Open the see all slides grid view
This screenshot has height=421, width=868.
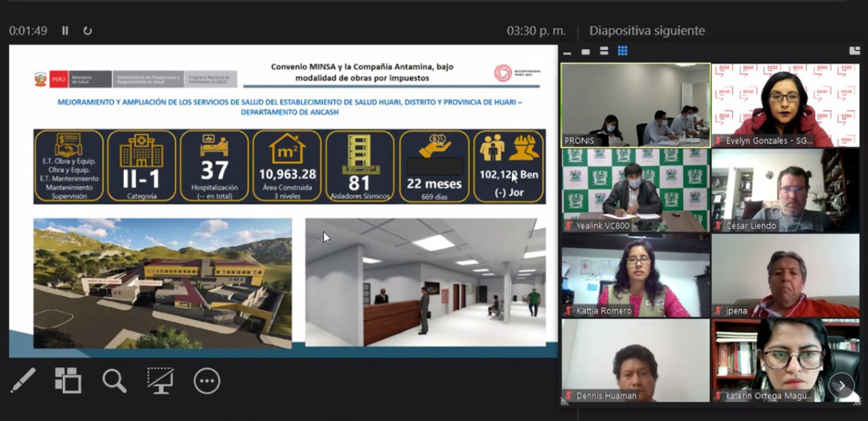pyautogui.click(x=68, y=381)
